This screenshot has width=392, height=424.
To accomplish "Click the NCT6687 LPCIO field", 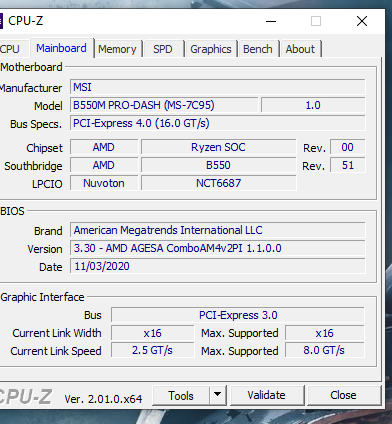I will [x=218, y=183].
